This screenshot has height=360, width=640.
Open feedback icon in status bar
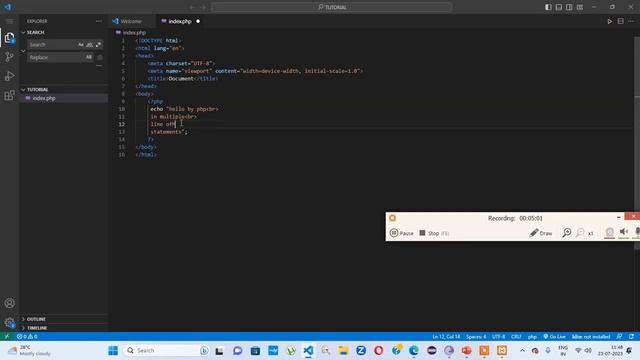coord(620,336)
